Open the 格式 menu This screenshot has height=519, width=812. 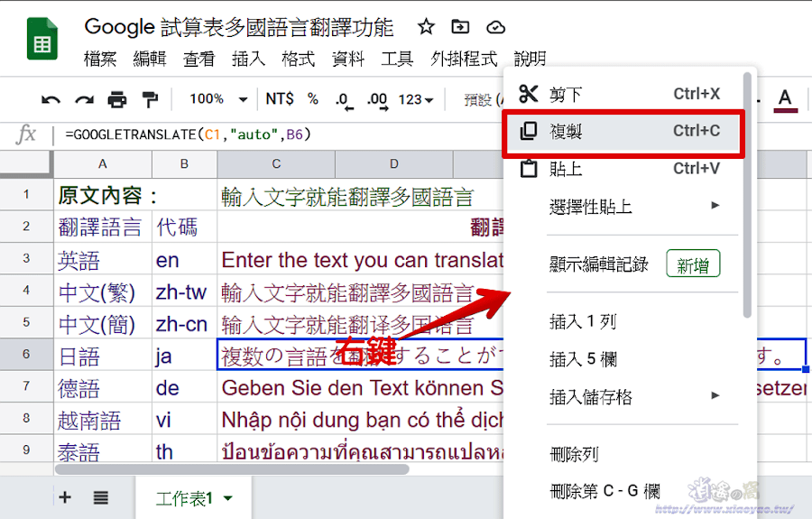pyautogui.click(x=299, y=59)
